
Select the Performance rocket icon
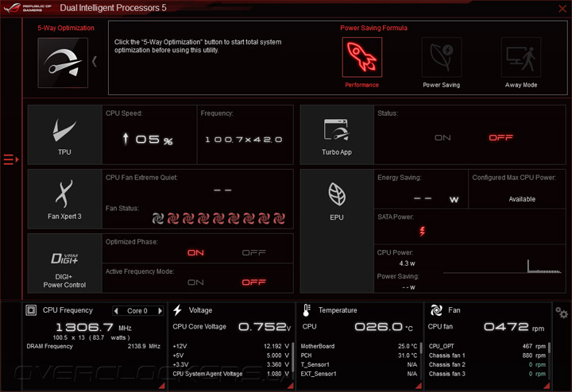(x=362, y=57)
